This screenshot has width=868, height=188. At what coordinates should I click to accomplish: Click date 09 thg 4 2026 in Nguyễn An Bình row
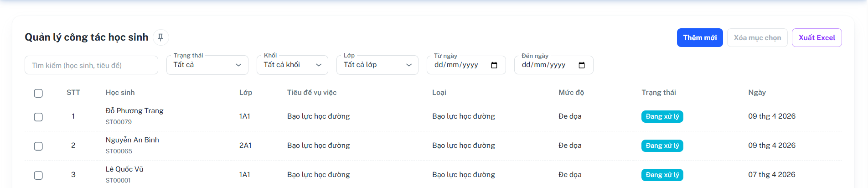pyautogui.click(x=772, y=146)
